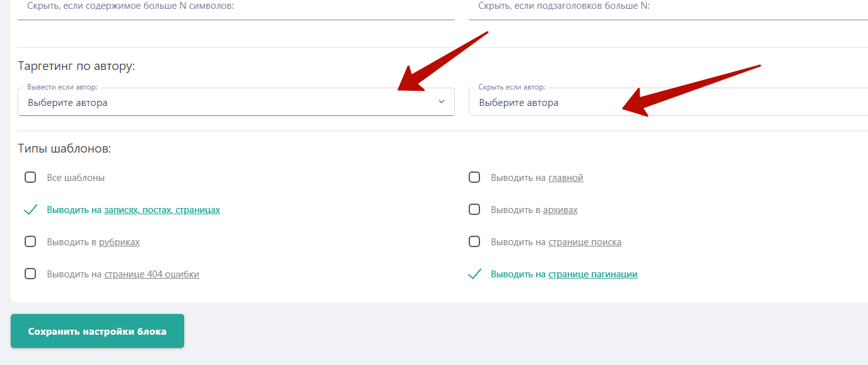
Task: Focus 'Скрыть, если содержимое больше N символов' field
Action: tap(236, 8)
